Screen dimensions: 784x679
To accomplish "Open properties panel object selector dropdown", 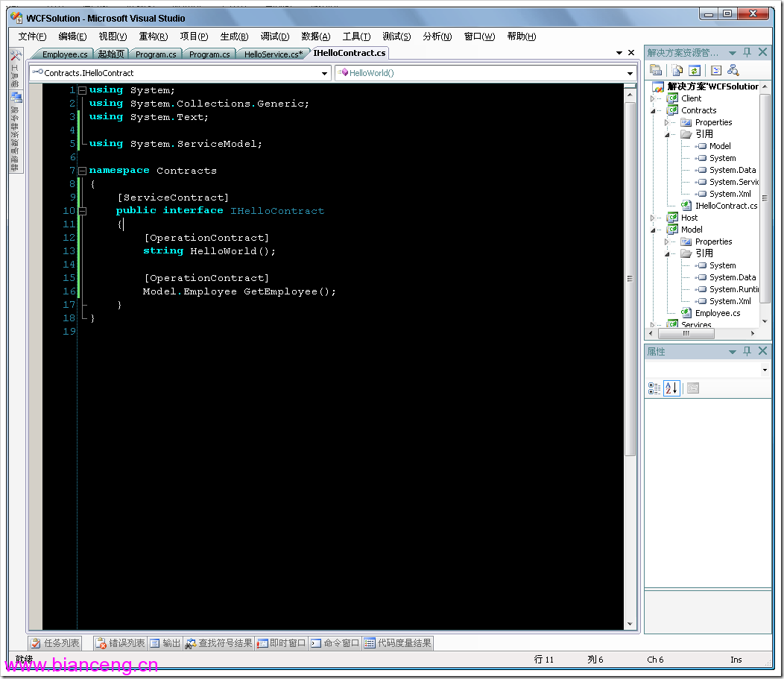I will point(765,370).
